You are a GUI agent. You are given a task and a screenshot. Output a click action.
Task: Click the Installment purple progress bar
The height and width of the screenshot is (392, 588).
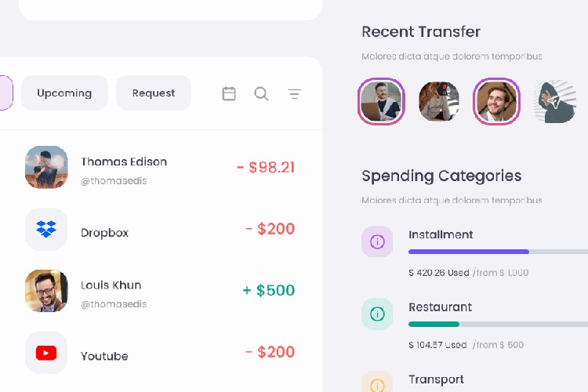tap(468, 252)
